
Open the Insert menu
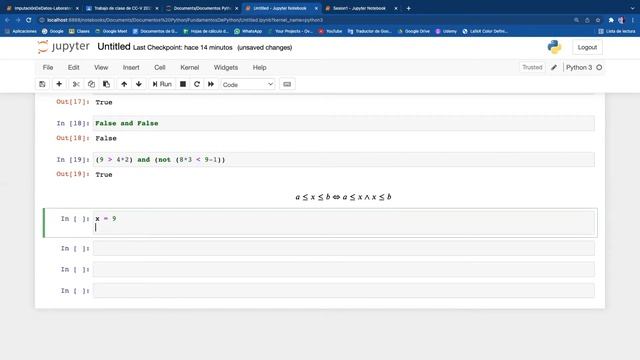pyautogui.click(x=131, y=67)
